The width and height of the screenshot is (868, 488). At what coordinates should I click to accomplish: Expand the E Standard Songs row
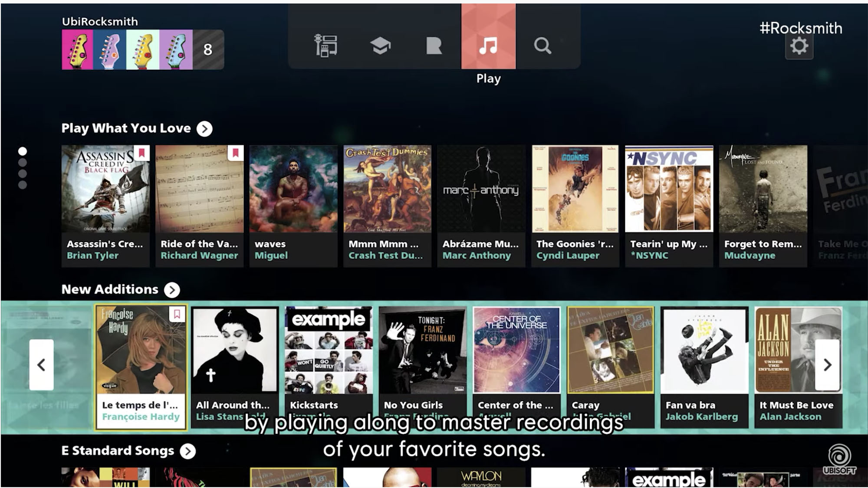(187, 451)
